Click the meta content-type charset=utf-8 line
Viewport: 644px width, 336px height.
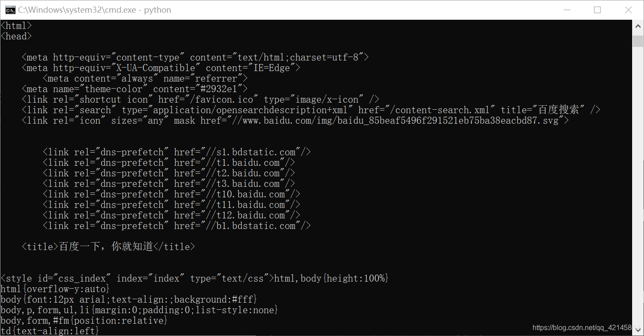(195, 57)
